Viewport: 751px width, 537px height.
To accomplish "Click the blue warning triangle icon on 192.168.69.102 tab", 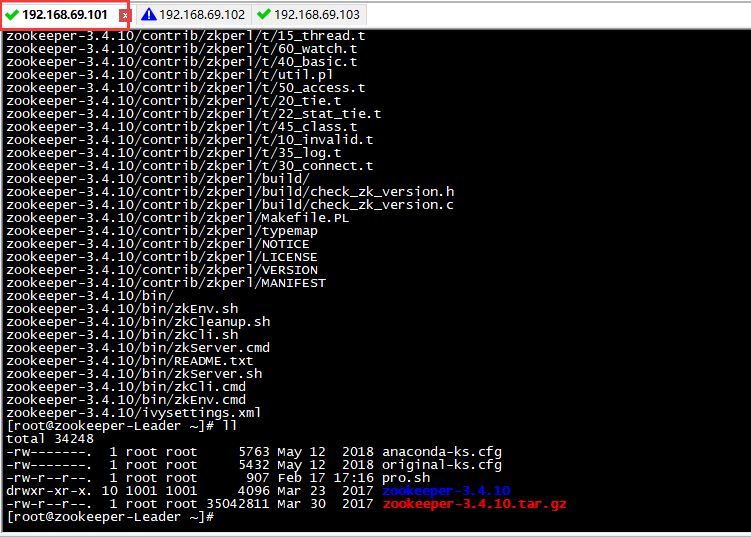I will pyautogui.click(x=148, y=14).
